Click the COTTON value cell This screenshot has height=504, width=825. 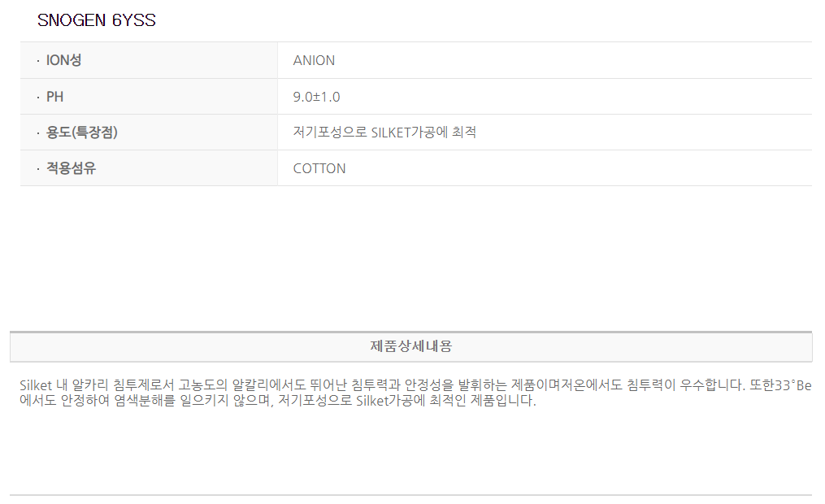(x=319, y=168)
